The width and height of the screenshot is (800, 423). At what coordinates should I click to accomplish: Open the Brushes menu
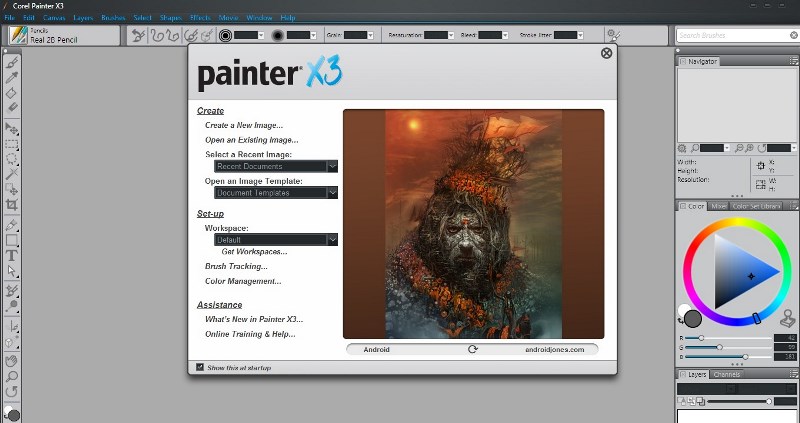113,17
